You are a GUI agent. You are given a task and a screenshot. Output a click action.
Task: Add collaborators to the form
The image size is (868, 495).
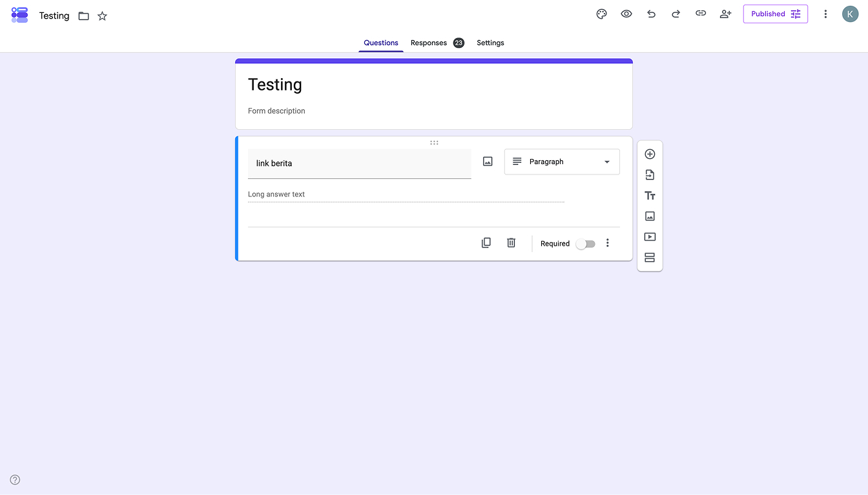click(x=725, y=14)
